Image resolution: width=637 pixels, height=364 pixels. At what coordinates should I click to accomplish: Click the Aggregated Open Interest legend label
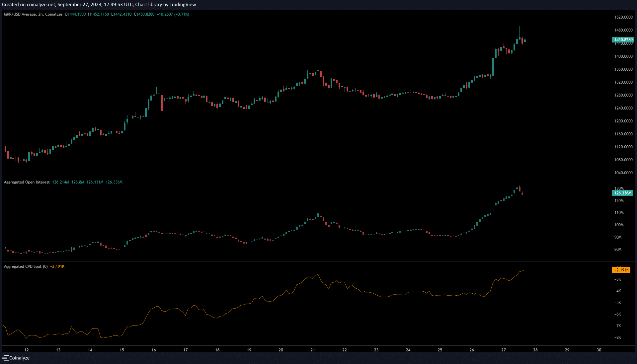27,182
